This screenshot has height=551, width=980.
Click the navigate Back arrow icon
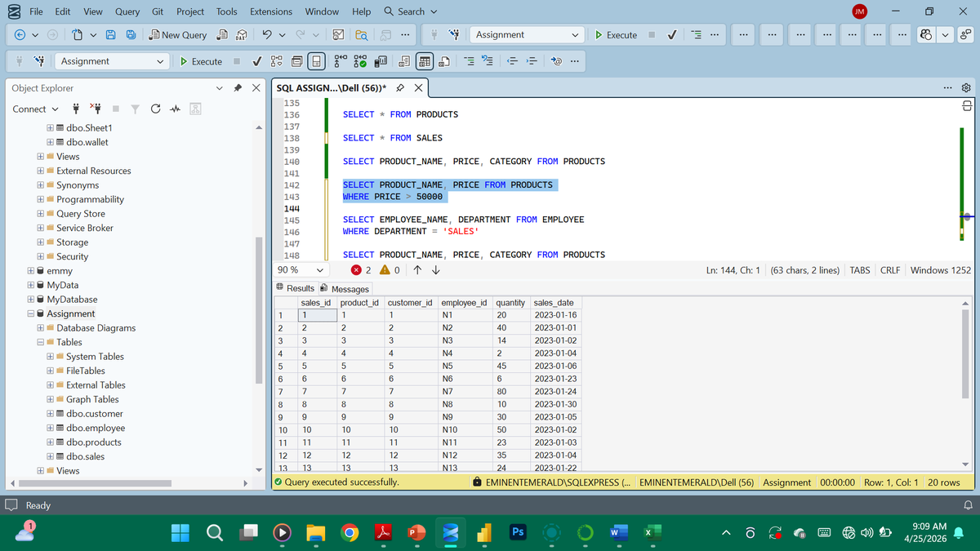(x=20, y=35)
